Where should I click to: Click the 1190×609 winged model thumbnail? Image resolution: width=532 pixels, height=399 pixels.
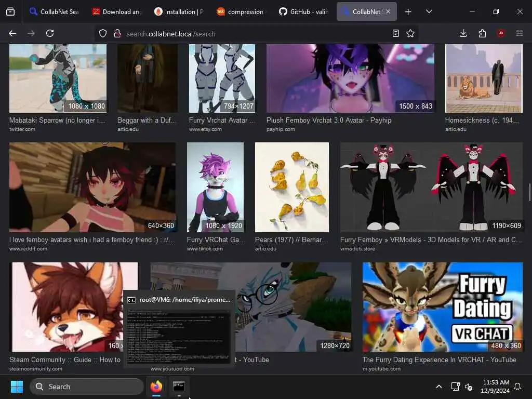pos(432,187)
